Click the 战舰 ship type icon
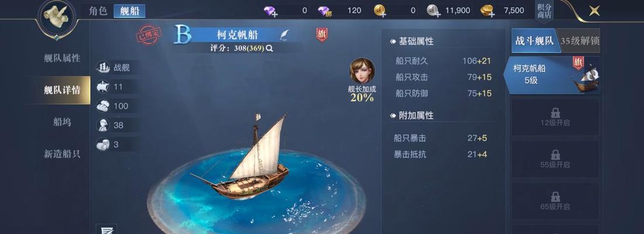The height and width of the screenshot is (234, 644). [x=102, y=68]
